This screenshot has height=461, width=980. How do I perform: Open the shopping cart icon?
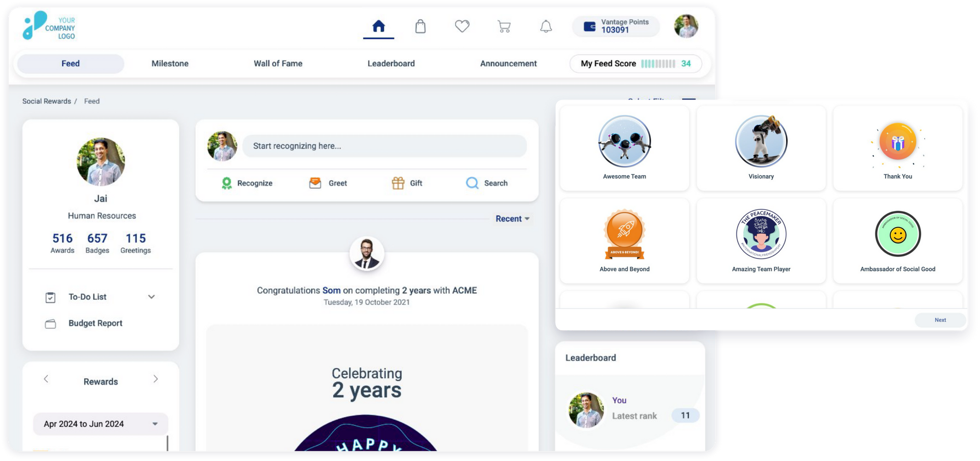point(504,26)
